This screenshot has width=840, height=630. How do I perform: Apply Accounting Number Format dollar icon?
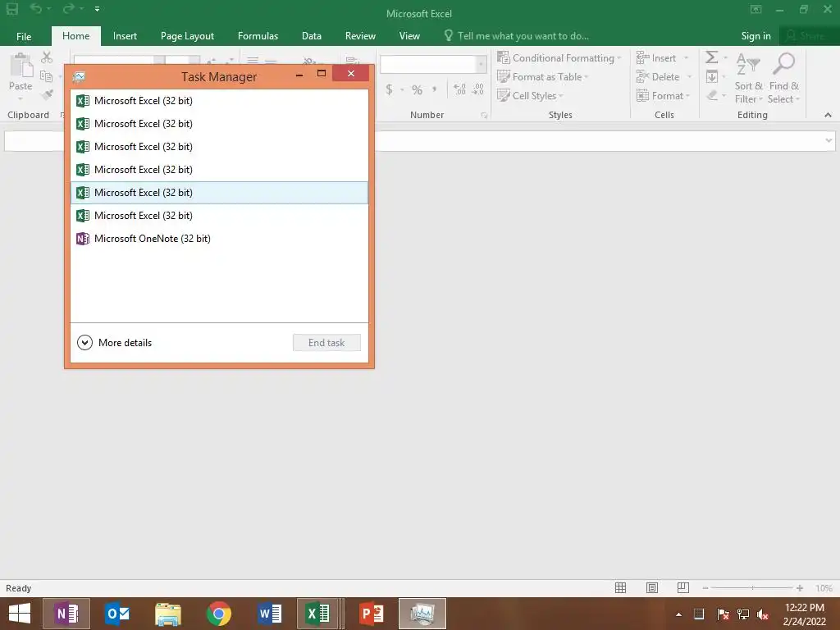(x=389, y=89)
